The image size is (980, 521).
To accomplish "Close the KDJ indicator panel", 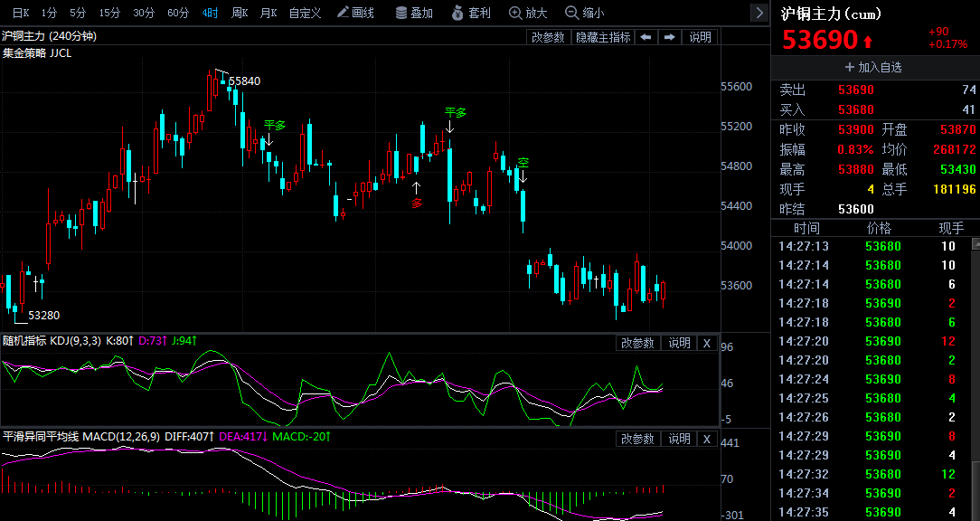I will [x=707, y=343].
